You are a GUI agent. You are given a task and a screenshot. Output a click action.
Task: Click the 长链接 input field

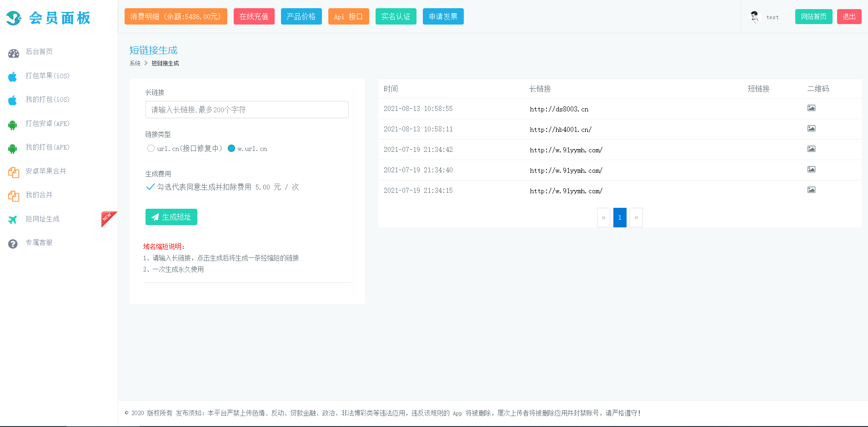tap(247, 110)
